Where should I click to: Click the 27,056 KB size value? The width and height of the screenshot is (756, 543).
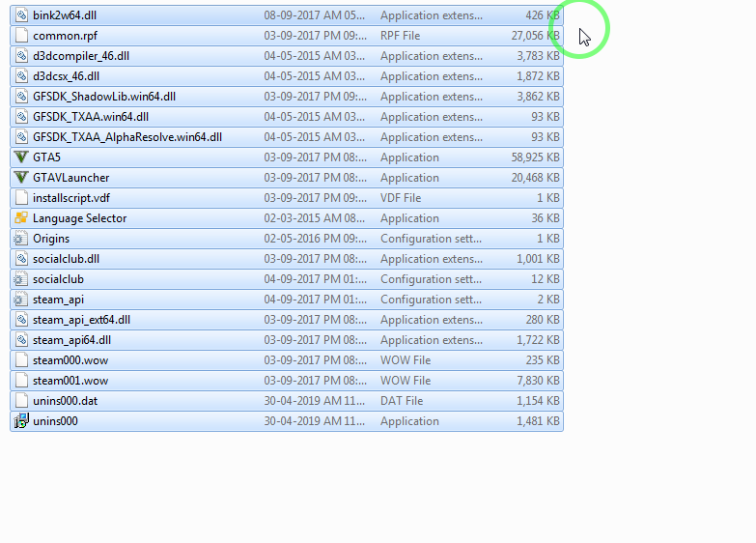click(x=535, y=36)
